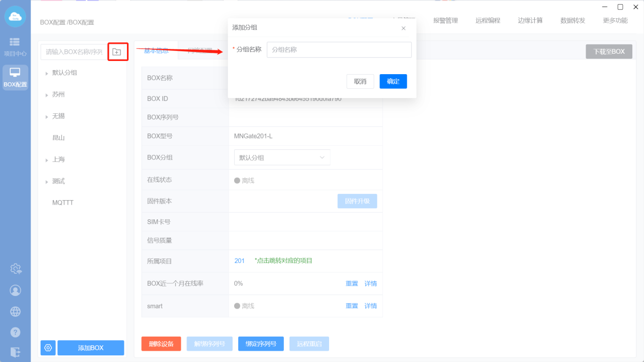Viewport: 644px width, 362px height.
Task: Click the add group folder icon
Action: click(117, 52)
